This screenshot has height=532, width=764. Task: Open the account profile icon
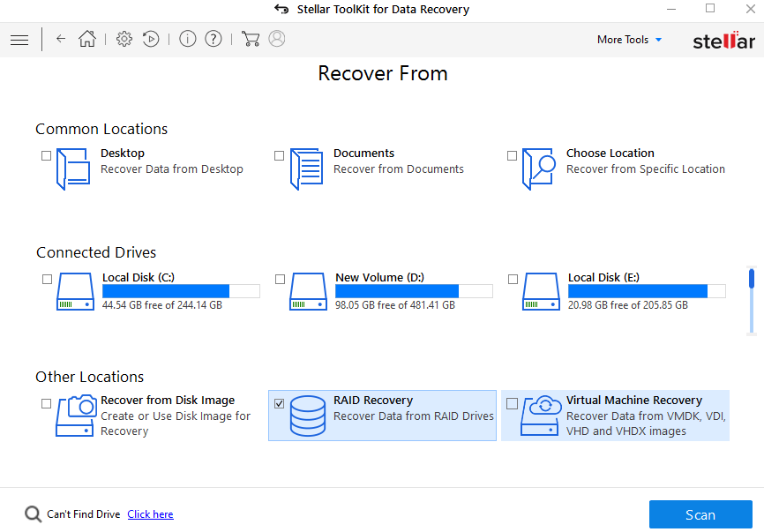click(x=276, y=39)
